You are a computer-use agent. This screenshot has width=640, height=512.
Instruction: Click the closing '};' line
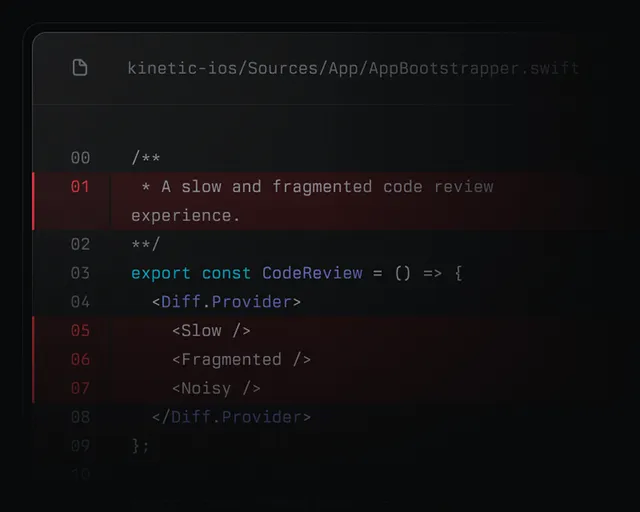point(141,445)
